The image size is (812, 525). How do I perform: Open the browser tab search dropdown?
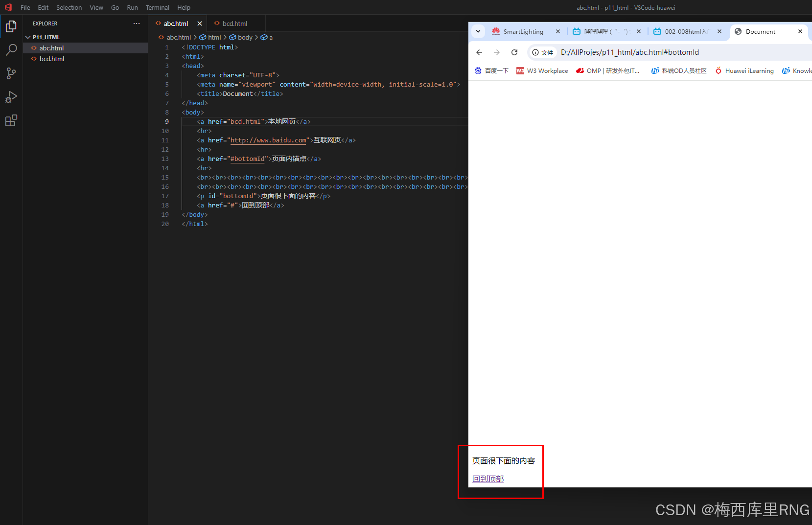coord(478,31)
